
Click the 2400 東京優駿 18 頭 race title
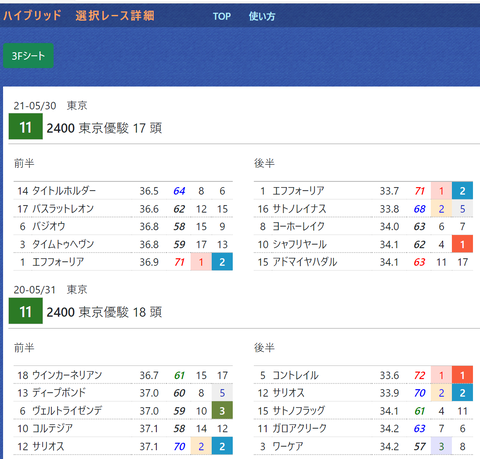(104, 312)
